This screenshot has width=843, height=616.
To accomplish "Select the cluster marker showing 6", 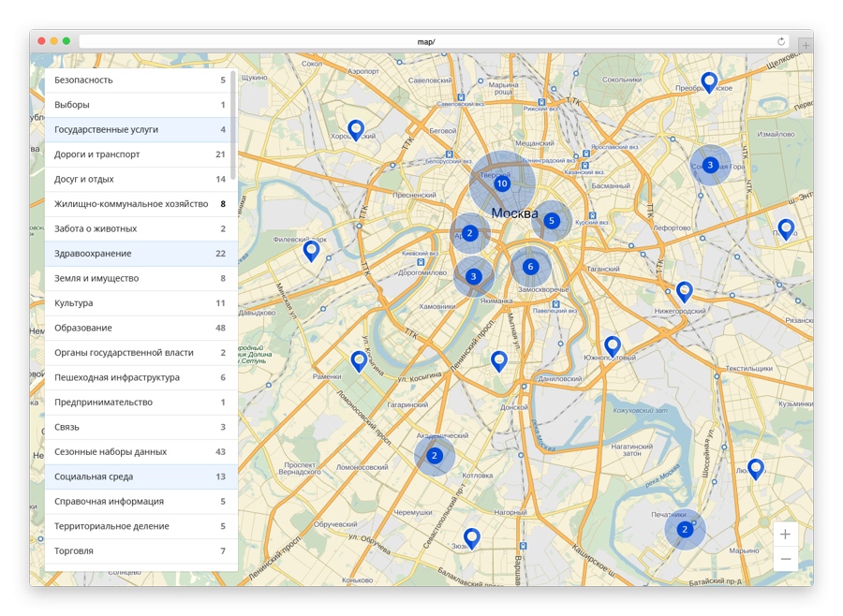I will [531, 267].
